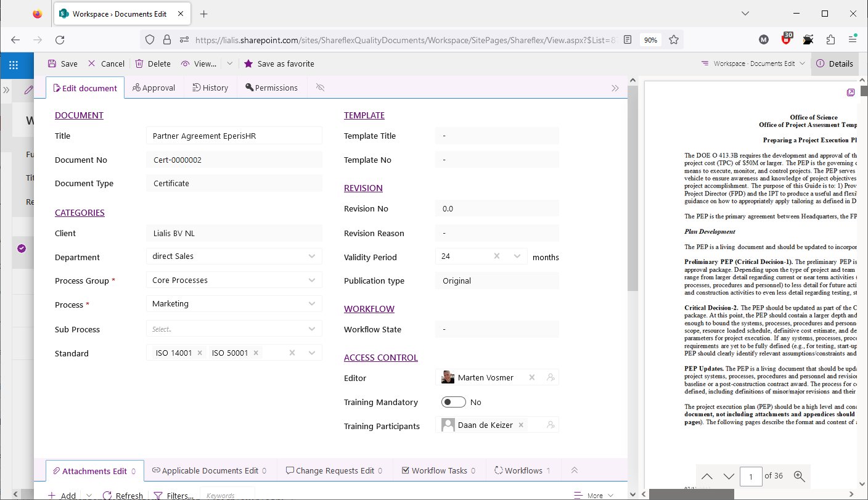Viewport: 868px width, 500px height.
Task: Clear all selected Standard values
Action: 292,353
